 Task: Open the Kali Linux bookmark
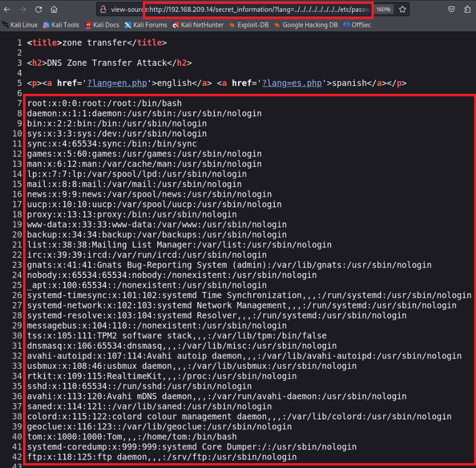pos(20,25)
